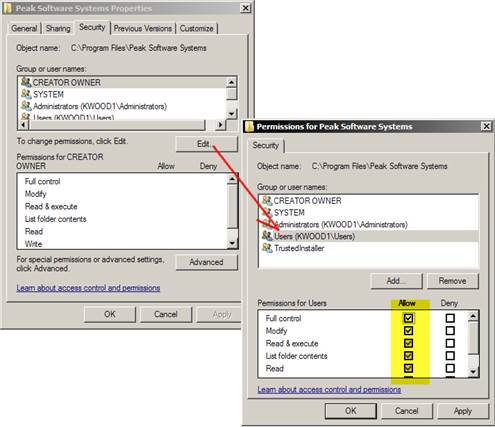The height and width of the screenshot is (427, 495).
Task: Open the Previous Versions tab
Action: (143, 28)
